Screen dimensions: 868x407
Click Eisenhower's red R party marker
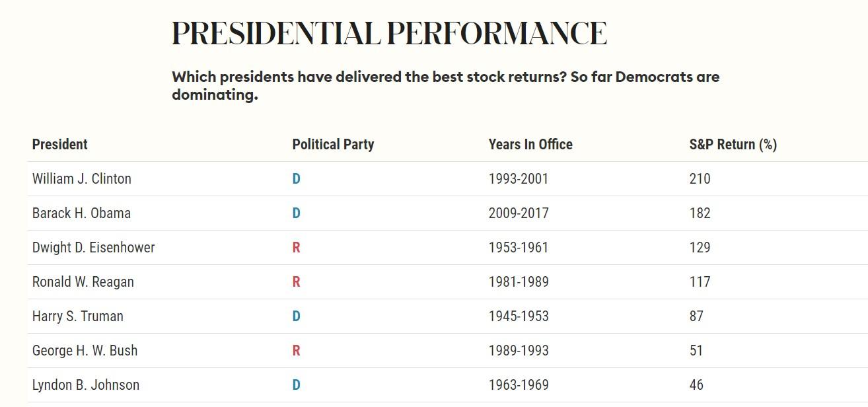coord(296,248)
